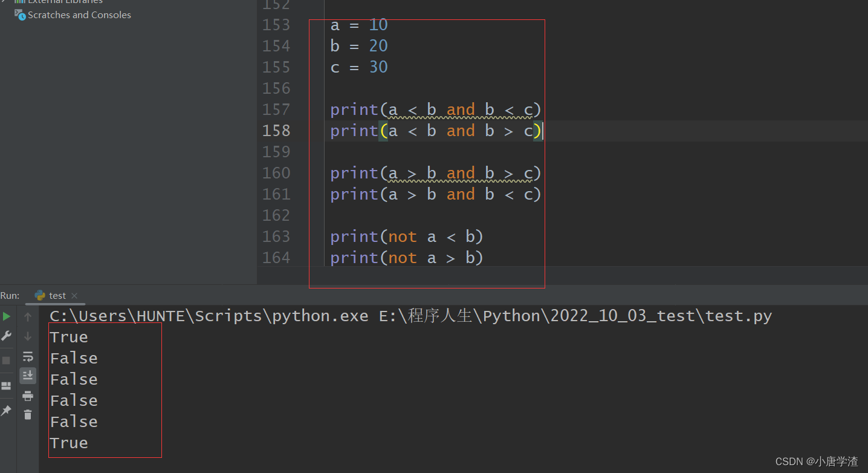
Task: Click line number 164 in gutter
Action: tap(276, 258)
